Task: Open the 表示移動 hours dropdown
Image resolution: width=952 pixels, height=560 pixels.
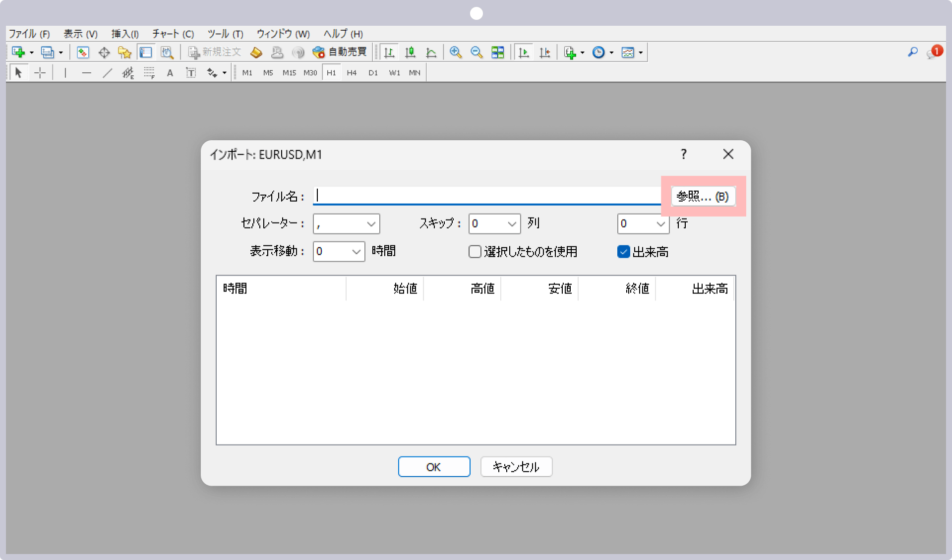Action: pos(339,252)
